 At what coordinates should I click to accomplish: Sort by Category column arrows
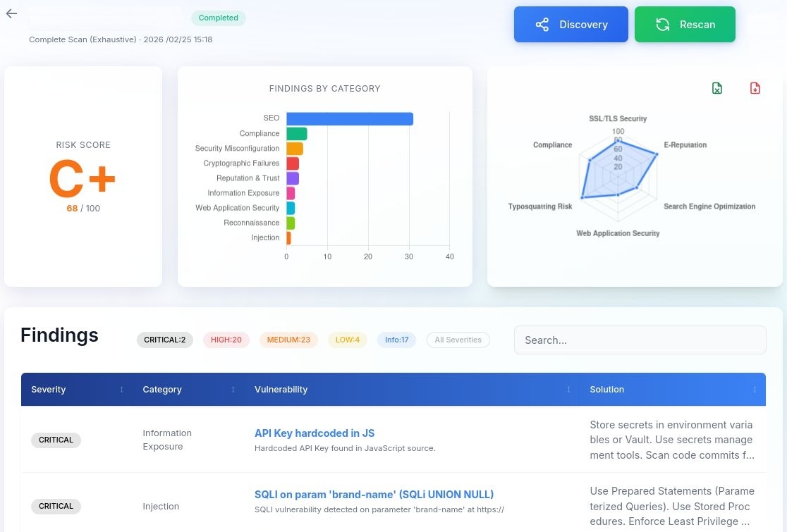coord(233,390)
